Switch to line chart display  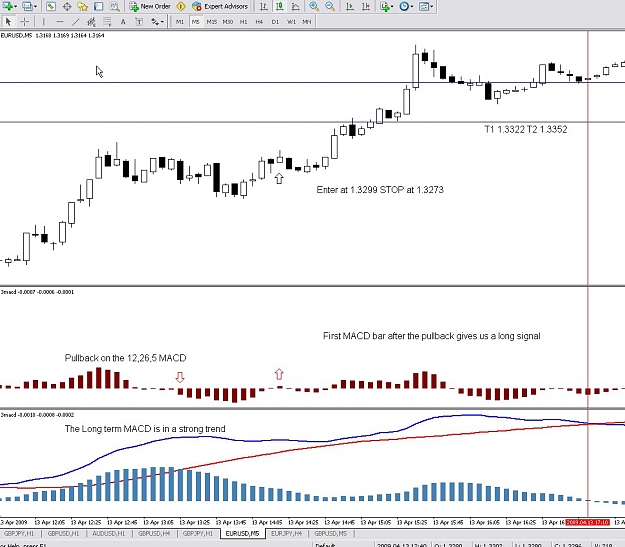tap(295, 6)
